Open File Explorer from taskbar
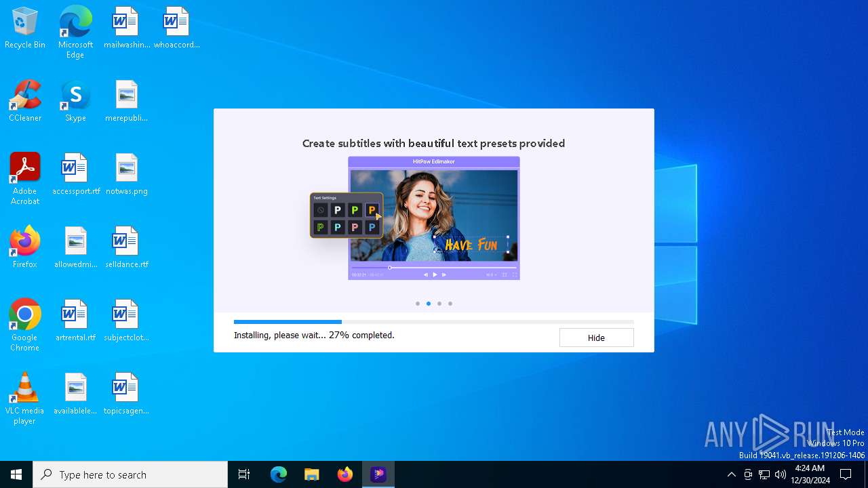This screenshot has width=868, height=488. [x=312, y=474]
